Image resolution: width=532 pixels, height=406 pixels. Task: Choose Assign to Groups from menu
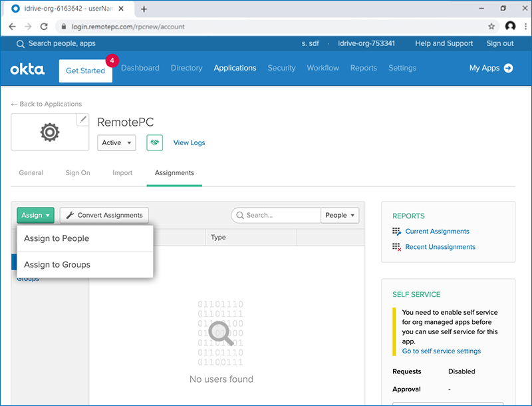85,265
